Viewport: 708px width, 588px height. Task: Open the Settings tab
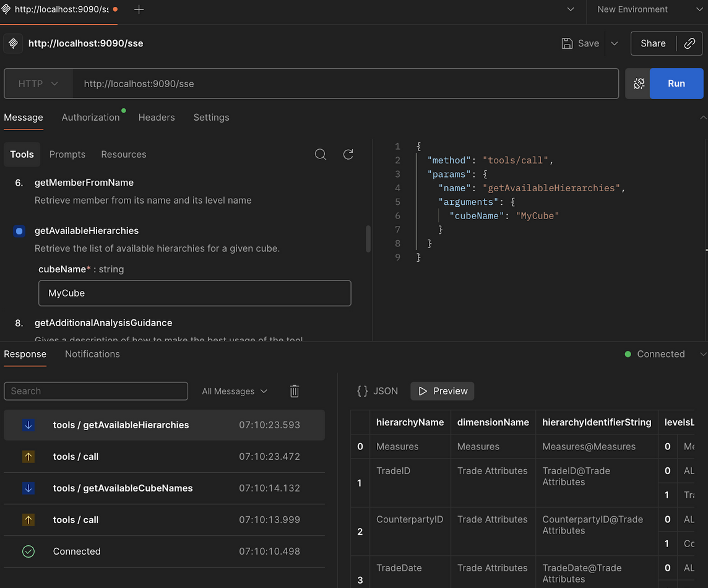pyautogui.click(x=211, y=118)
